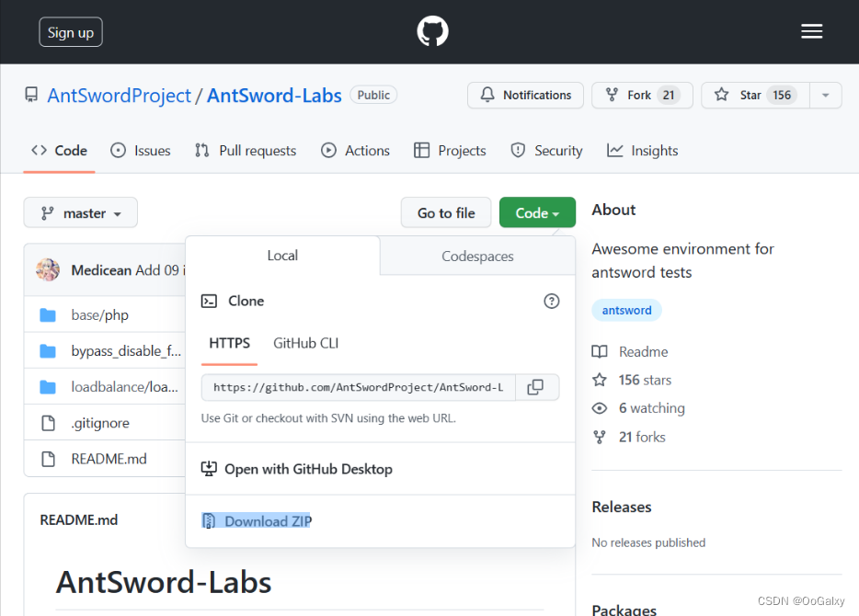Screen dimensions: 859x616
Task: Click the Releases heading link
Action: click(x=621, y=507)
